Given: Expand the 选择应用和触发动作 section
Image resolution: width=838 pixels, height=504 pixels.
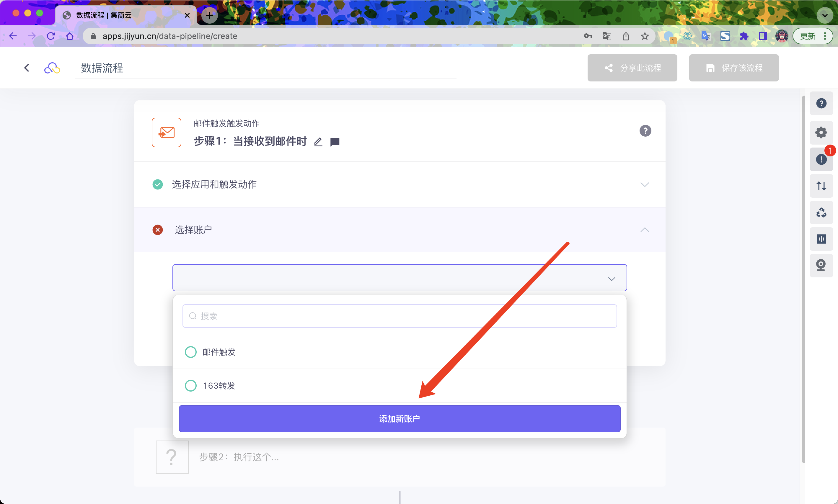Looking at the screenshot, I should click(x=644, y=184).
